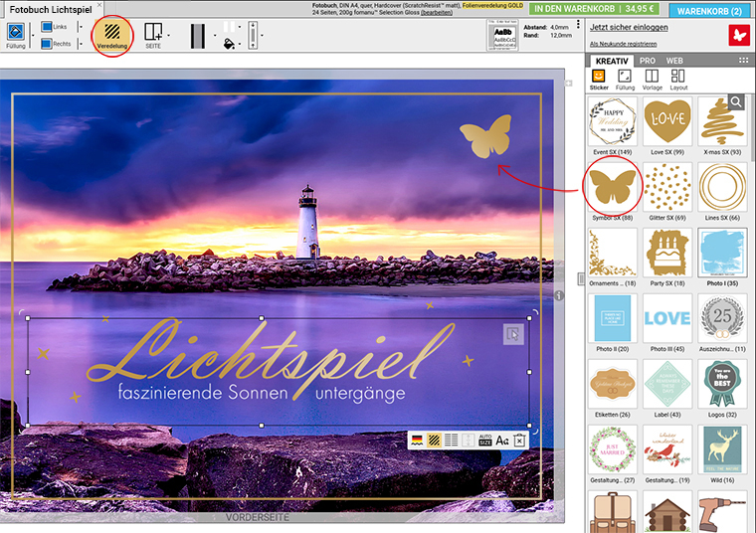756x533 pixels.
Task: Open the dropdown arrow beside Füllung
Action: click(x=32, y=37)
